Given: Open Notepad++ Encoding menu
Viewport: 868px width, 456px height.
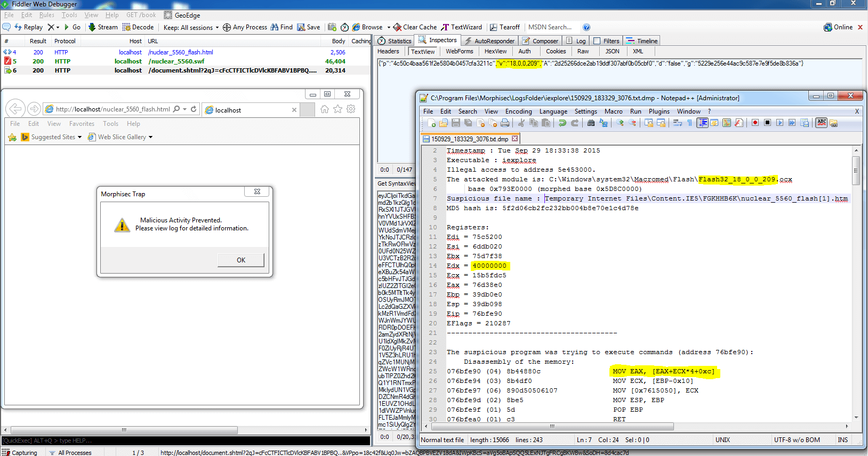Looking at the screenshot, I should [519, 111].
